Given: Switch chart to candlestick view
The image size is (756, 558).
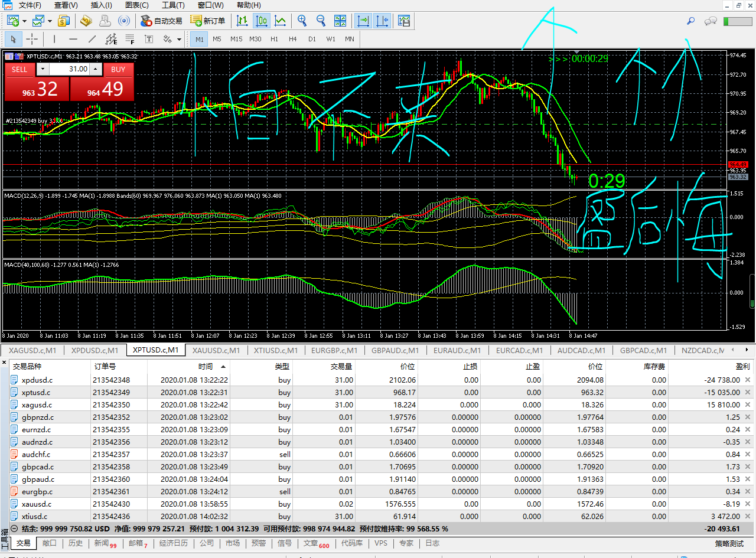Looking at the screenshot, I should point(262,21).
